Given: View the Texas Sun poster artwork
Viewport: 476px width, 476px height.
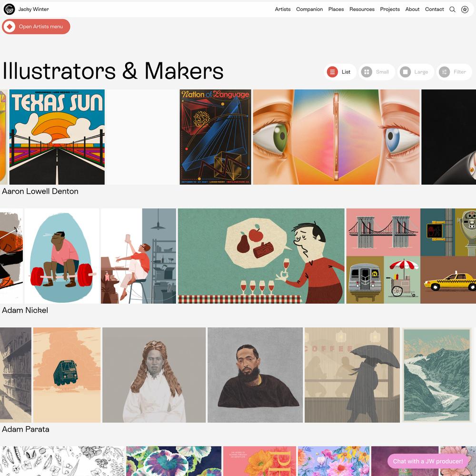Looking at the screenshot, I should [57, 137].
